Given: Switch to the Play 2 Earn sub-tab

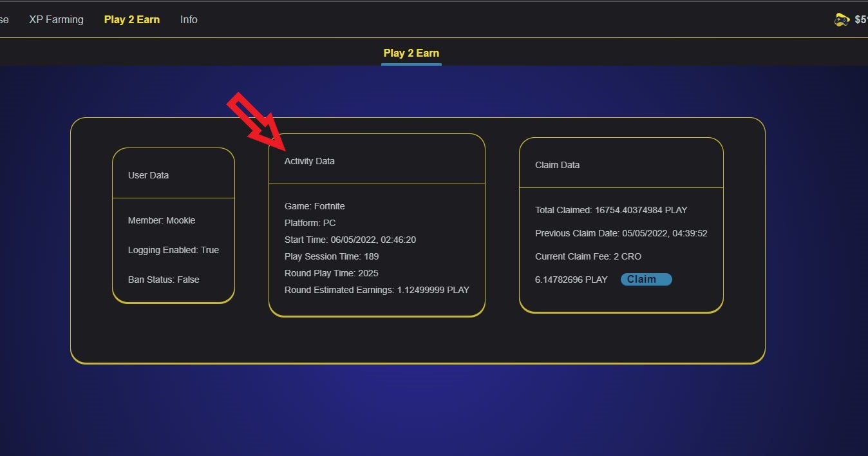Looking at the screenshot, I should [411, 53].
